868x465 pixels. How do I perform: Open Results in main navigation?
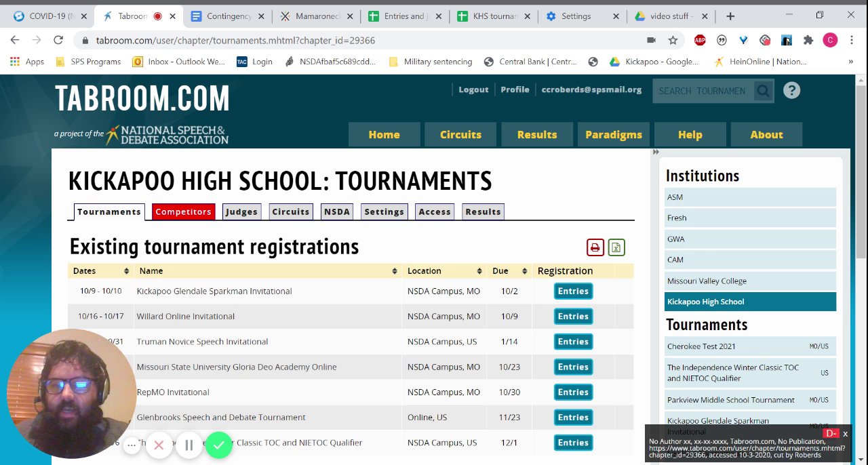pyautogui.click(x=537, y=134)
